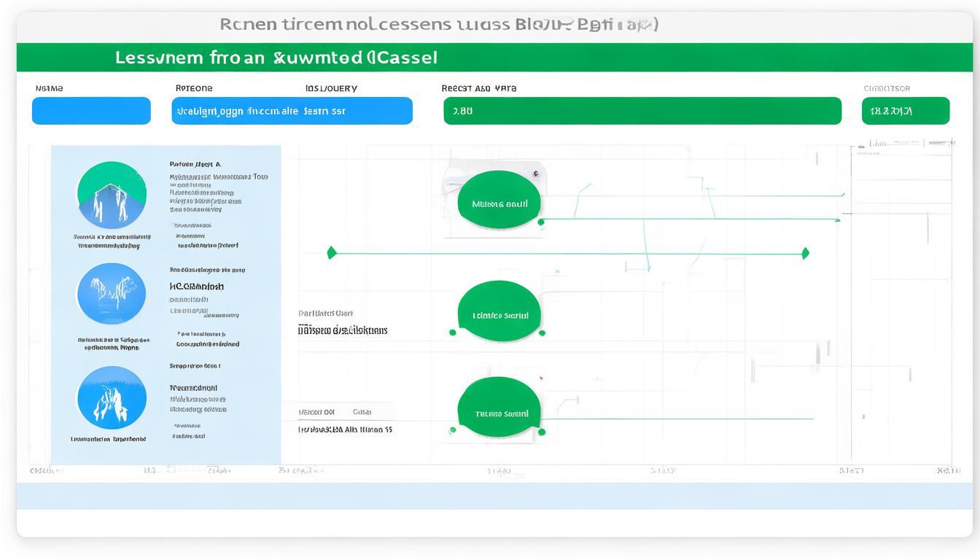980x560 pixels.
Task: Click the left diamond handle on green line
Action: pyautogui.click(x=332, y=253)
